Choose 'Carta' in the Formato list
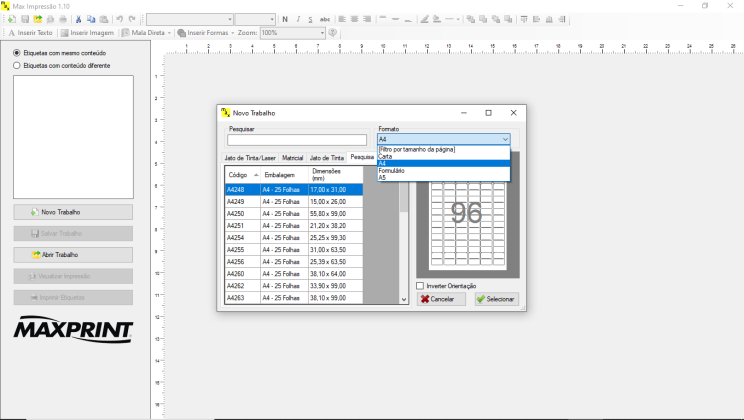Image resolution: width=744 pixels, height=420 pixels. 444,156
